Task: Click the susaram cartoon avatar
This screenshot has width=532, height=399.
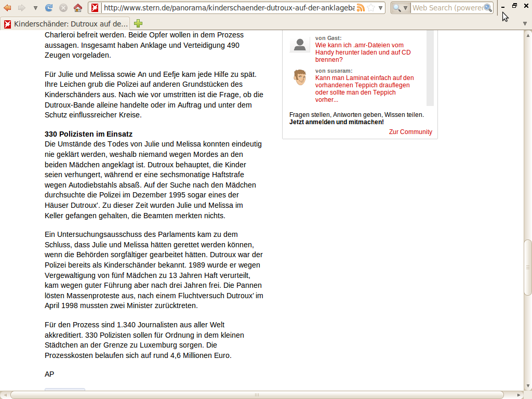Action: 300,78
